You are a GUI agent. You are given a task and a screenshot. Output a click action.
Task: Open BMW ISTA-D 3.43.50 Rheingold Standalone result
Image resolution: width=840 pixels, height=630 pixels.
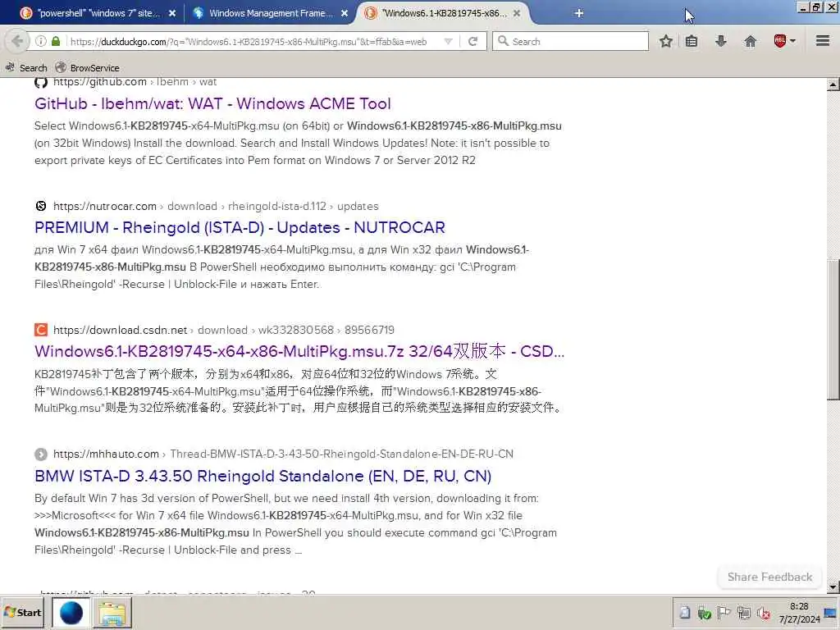tap(262, 476)
